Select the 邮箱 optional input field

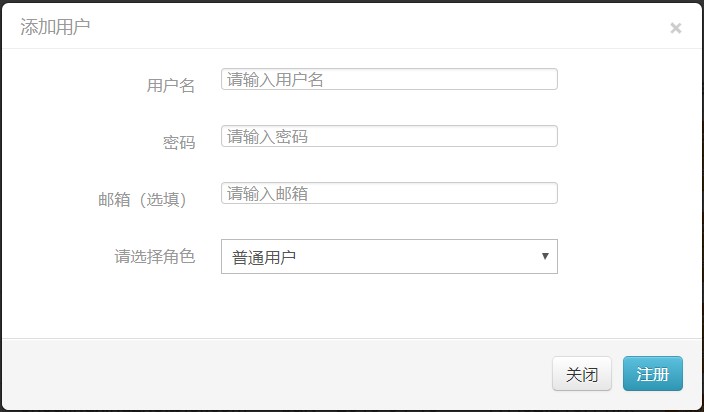pyautogui.click(x=388, y=194)
